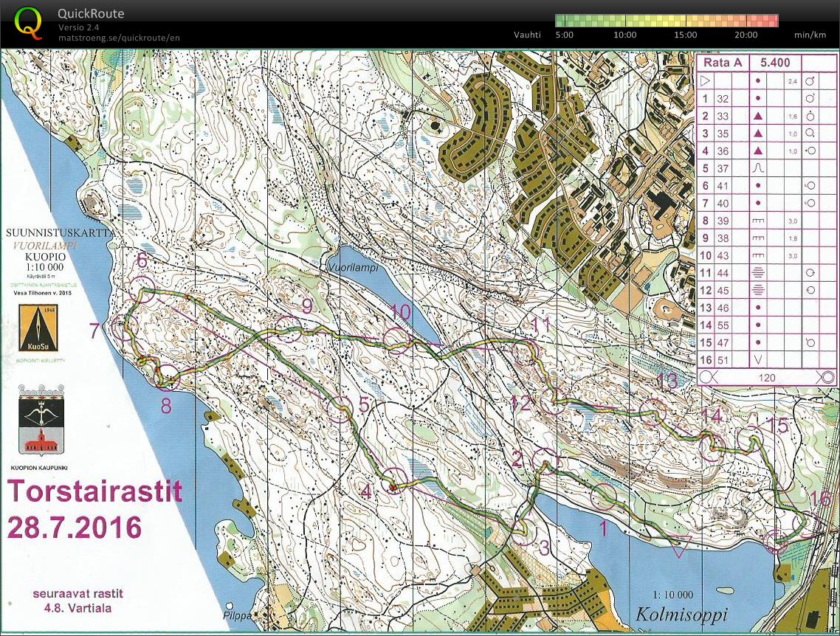Select the hill symbol in control 5's row
This screenshot has width=840, height=636.
[x=757, y=168]
